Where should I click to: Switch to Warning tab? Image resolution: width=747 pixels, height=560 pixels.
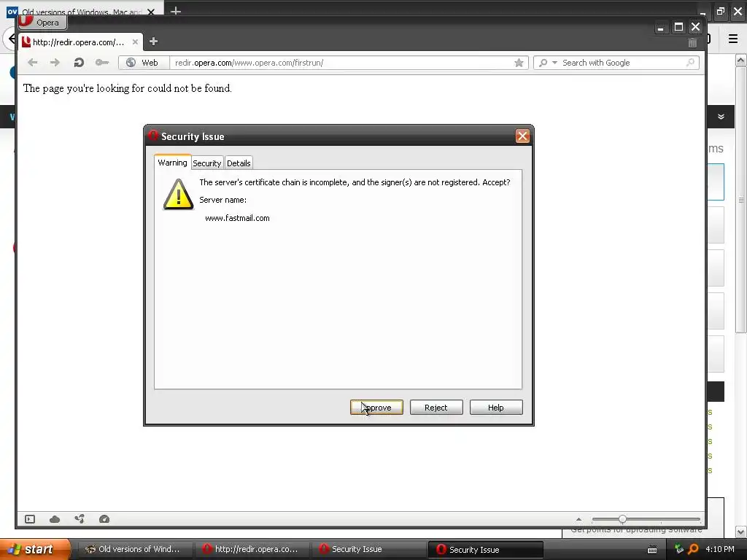[172, 163]
